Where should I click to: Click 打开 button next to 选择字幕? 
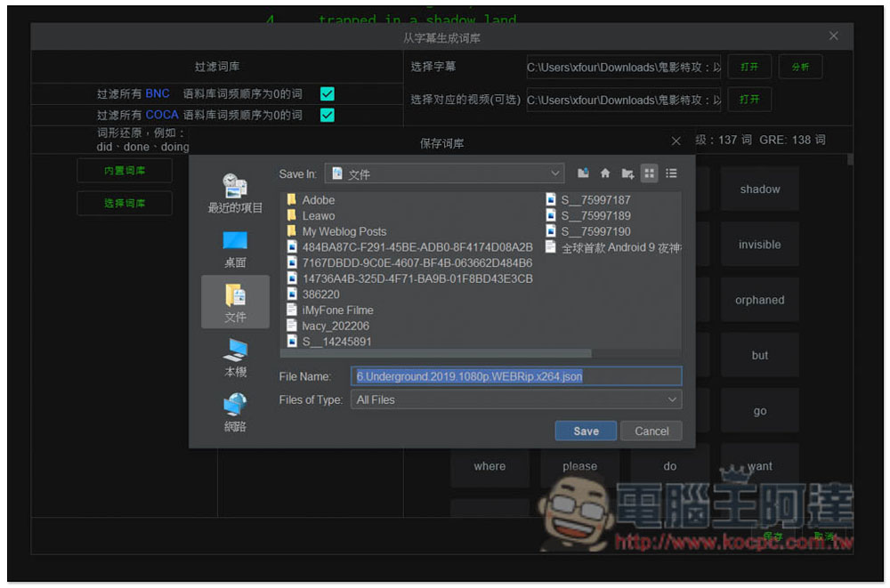click(x=749, y=67)
